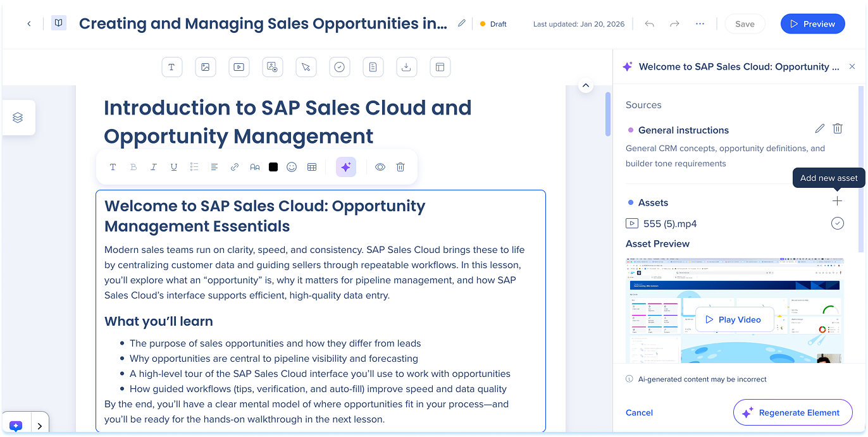The width and height of the screenshot is (868, 437).
Task: Play the video in Asset Preview
Action: click(x=733, y=319)
